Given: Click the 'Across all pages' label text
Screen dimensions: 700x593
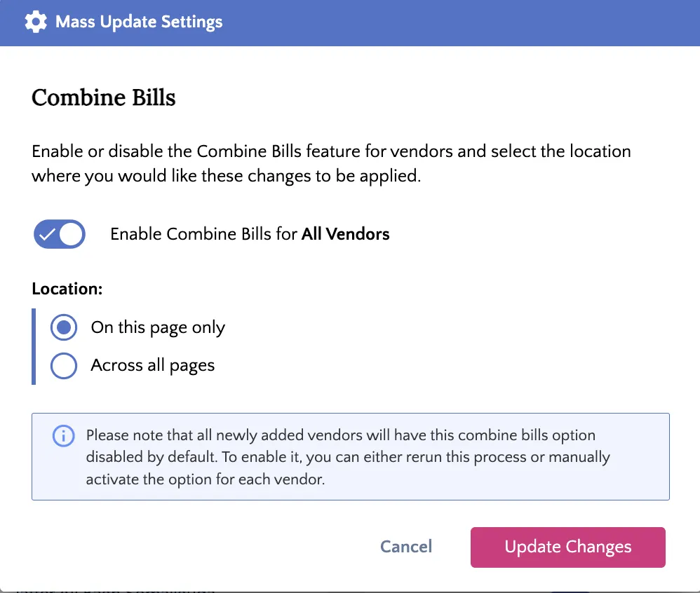Looking at the screenshot, I should [153, 365].
